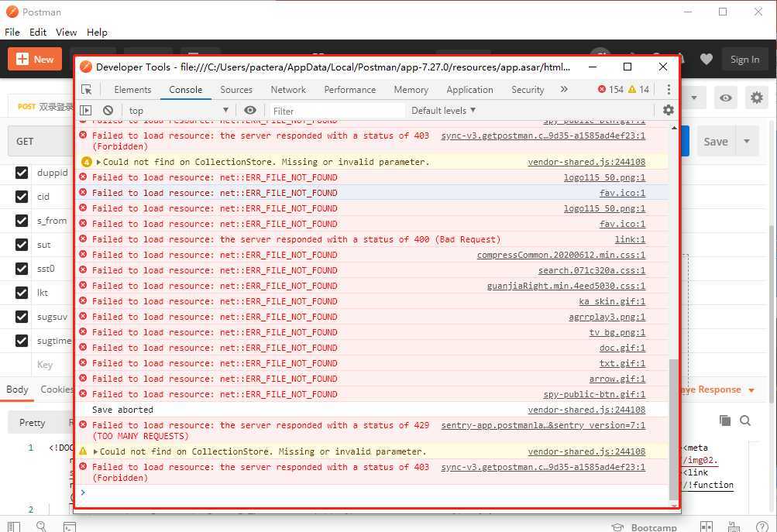Screen dimensions: 777x532
Task: Uncheck the s_from parameter checkbox
Action: [22, 221]
